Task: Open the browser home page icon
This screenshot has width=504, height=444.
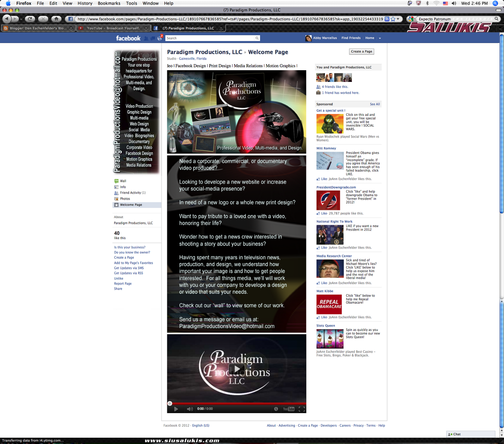Action: click(56, 19)
